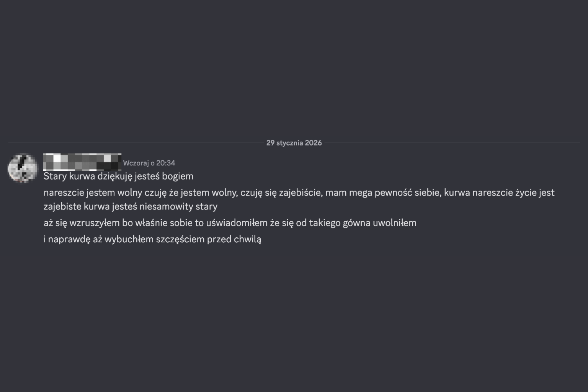This screenshot has height=392, width=588.
Task: Click the word 'uwolniłem'
Action: coord(394,223)
